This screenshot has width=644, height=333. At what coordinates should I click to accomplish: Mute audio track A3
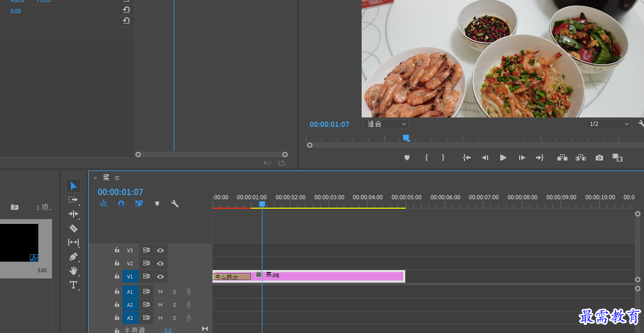[x=161, y=318]
